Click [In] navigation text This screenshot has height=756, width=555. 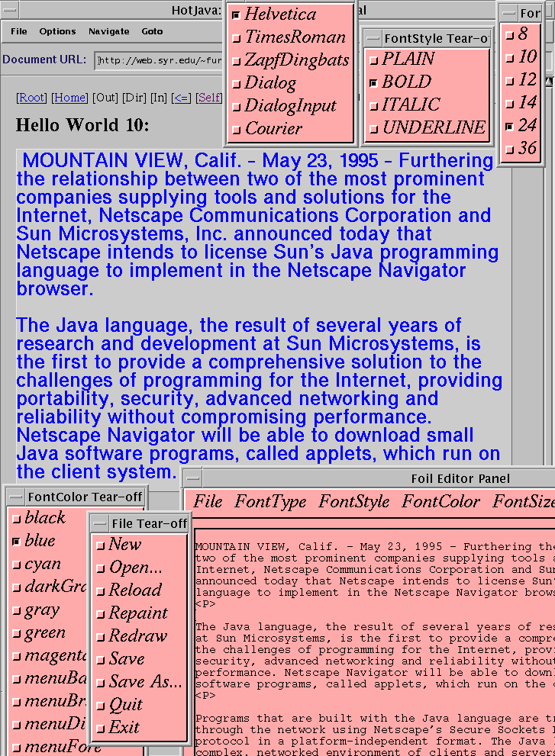click(x=159, y=98)
